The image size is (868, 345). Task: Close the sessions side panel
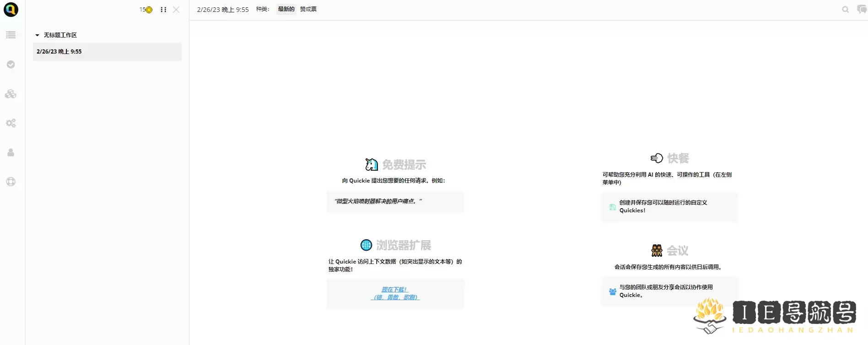pos(176,10)
